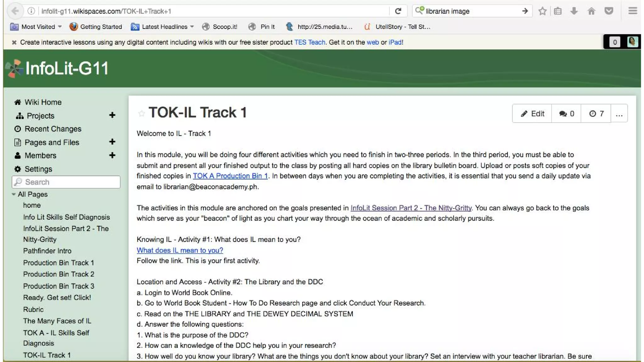Open the wiki Settings menu item
This screenshot has height=362, width=644.
[38, 169]
